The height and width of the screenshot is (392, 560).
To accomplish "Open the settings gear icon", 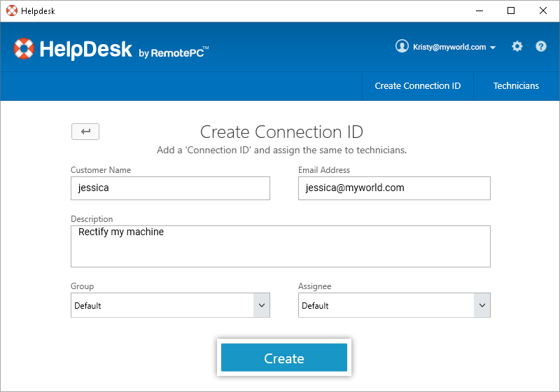I will [x=517, y=47].
